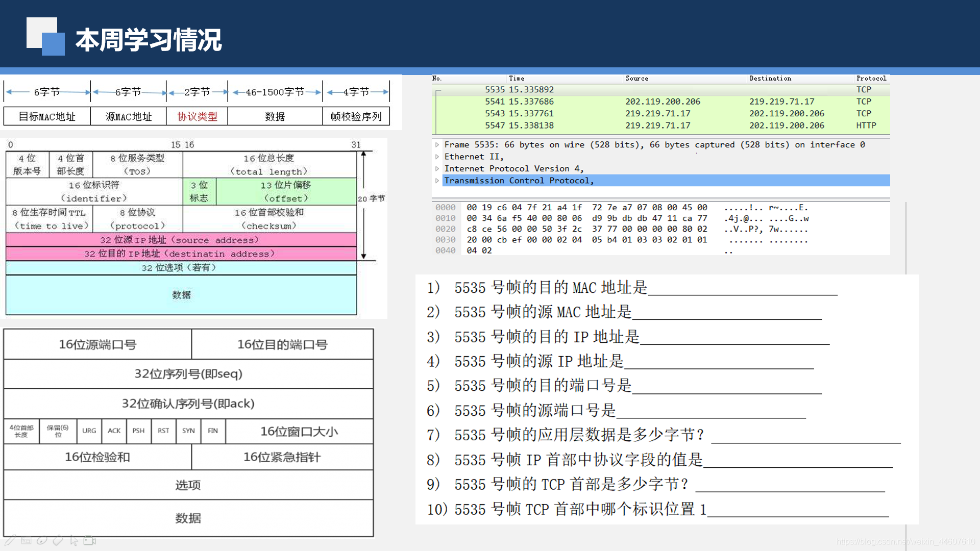
Task: Click the 源MAC地址 frame field
Action: click(x=129, y=116)
